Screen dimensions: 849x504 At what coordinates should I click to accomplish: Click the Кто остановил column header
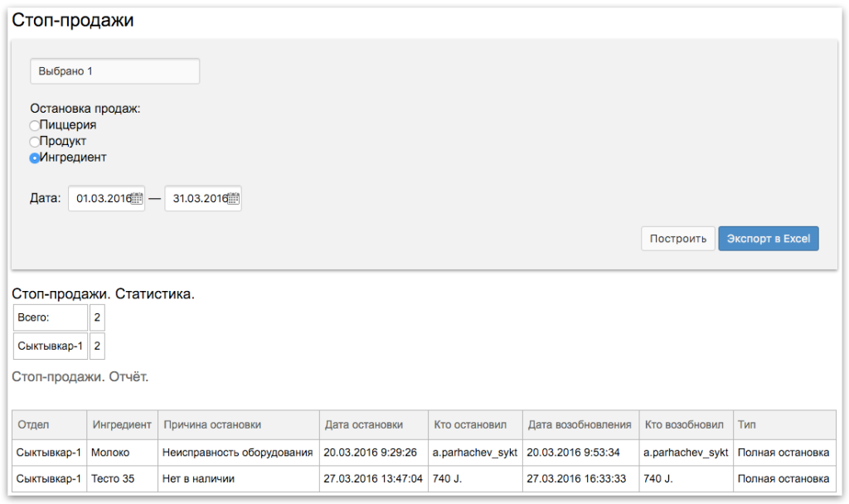coord(475,425)
